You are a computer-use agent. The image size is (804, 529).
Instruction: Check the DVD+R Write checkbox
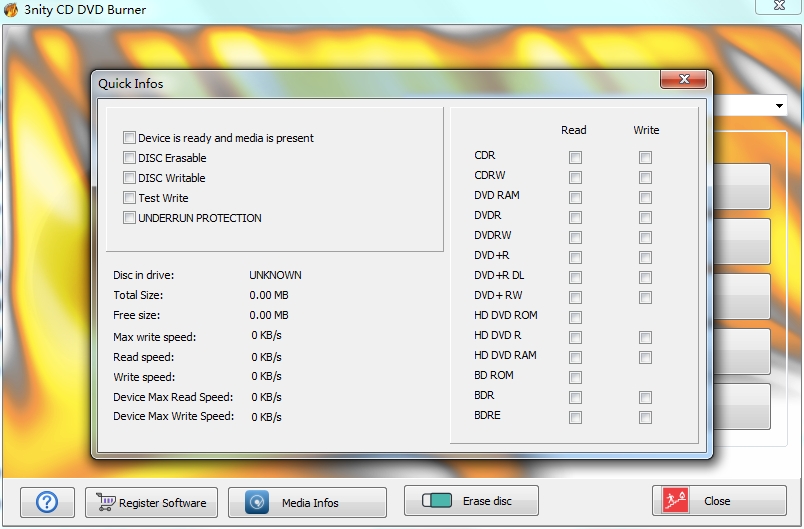click(x=645, y=257)
